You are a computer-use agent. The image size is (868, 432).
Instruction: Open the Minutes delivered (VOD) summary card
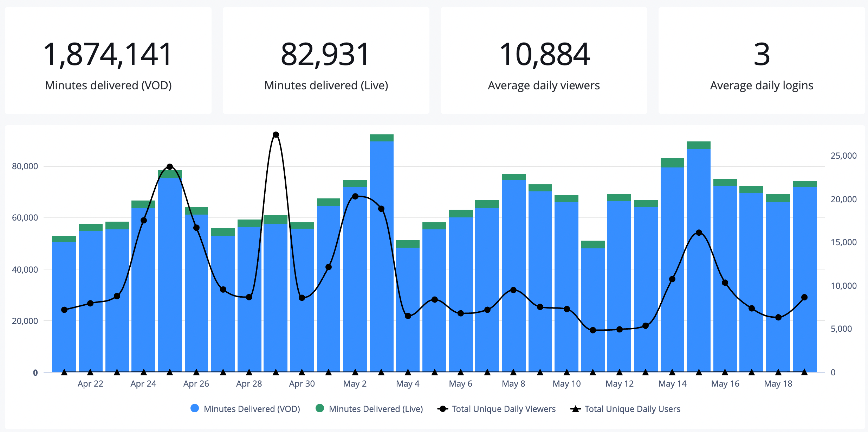pos(108,61)
